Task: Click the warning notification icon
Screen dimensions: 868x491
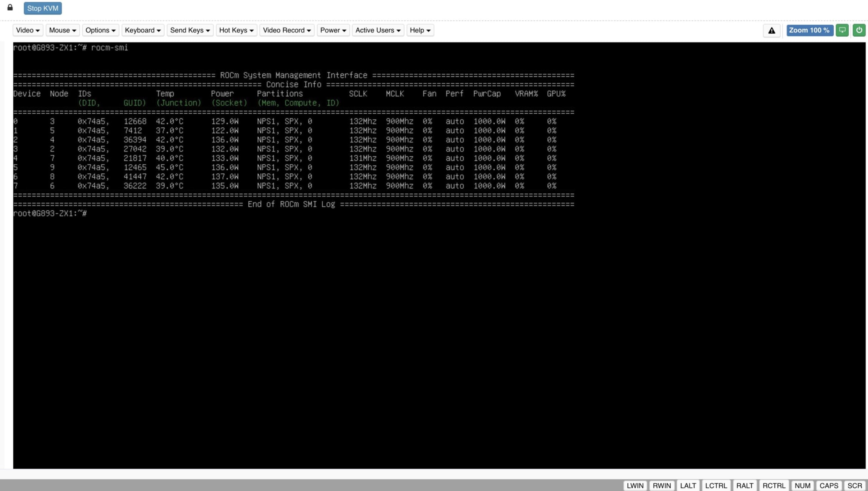Action: coord(771,30)
